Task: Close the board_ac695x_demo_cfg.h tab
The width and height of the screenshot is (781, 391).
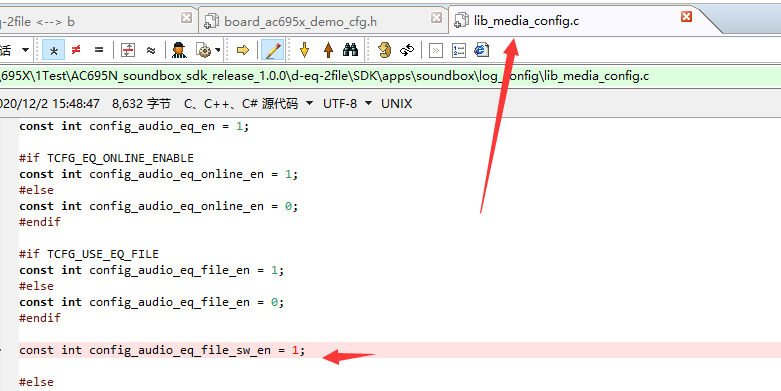Action: click(436, 18)
